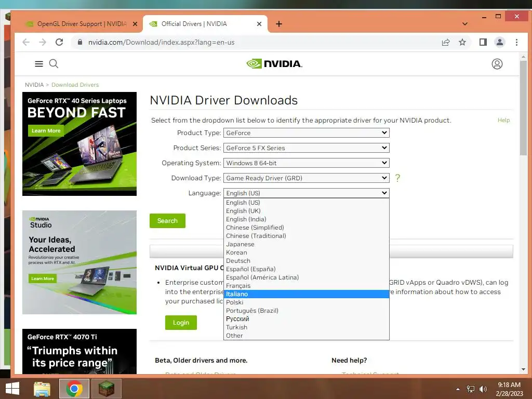Close the OpenGL Driver Support tab

click(135, 24)
